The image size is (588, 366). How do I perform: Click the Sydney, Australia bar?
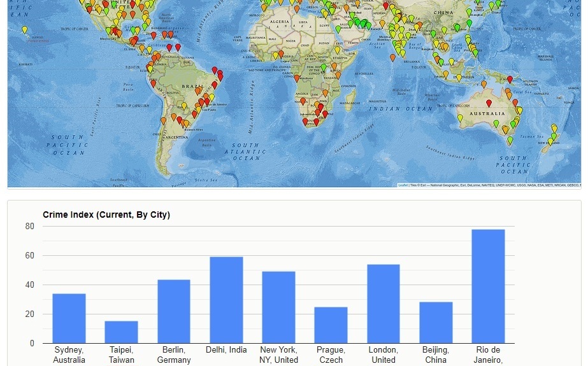pyautogui.click(x=69, y=318)
